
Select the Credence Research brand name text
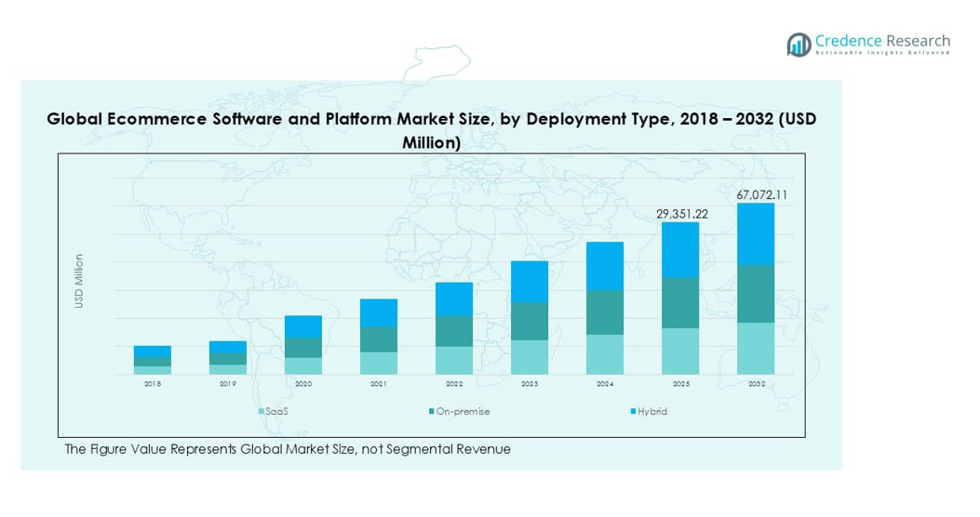coord(881,40)
